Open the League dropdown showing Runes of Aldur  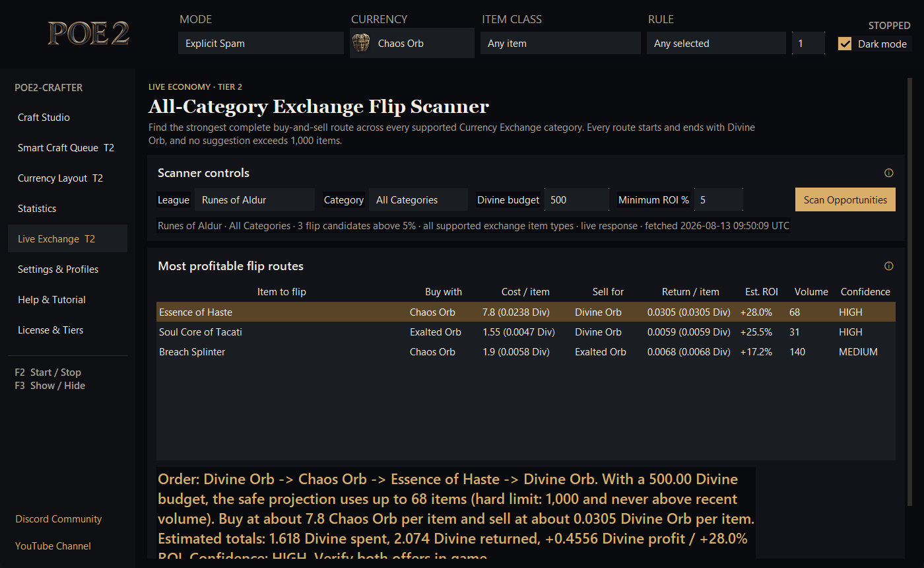click(x=254, y=199)
